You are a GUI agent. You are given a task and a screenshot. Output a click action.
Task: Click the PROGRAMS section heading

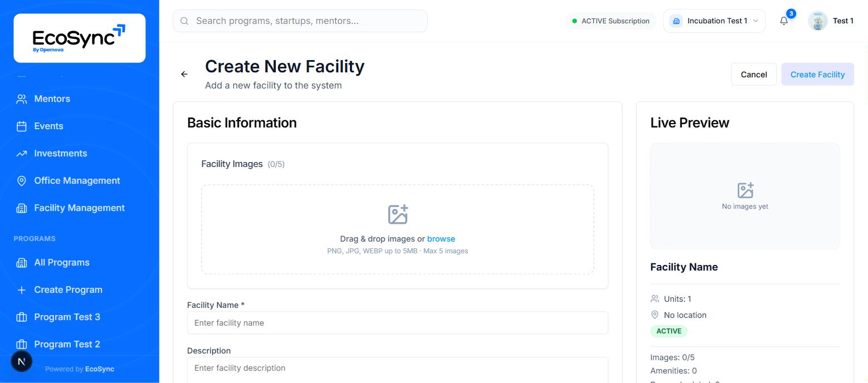(35, 239)
